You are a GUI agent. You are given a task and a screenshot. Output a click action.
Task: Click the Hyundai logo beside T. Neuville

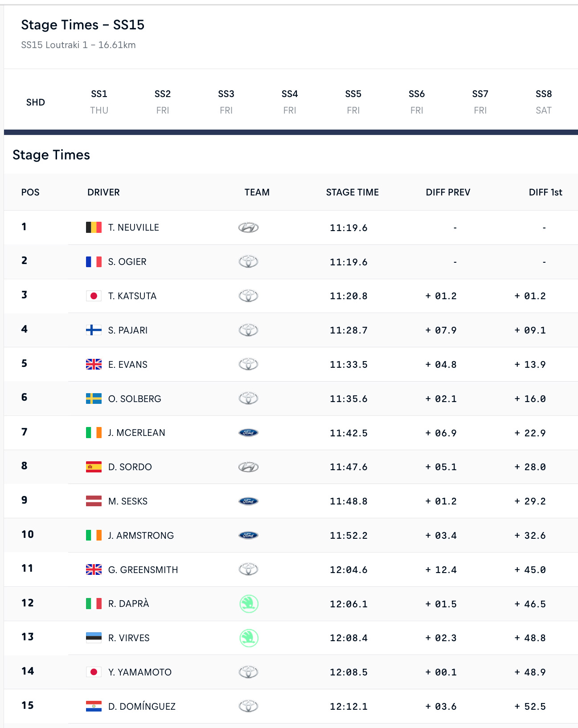[x=248, y=228]
